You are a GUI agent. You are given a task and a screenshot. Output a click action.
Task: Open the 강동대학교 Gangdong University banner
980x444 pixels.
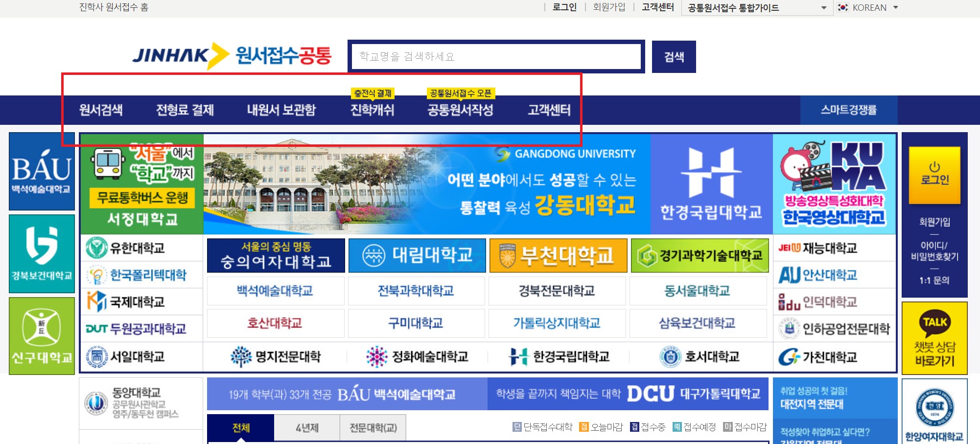(x=427, y=184)
